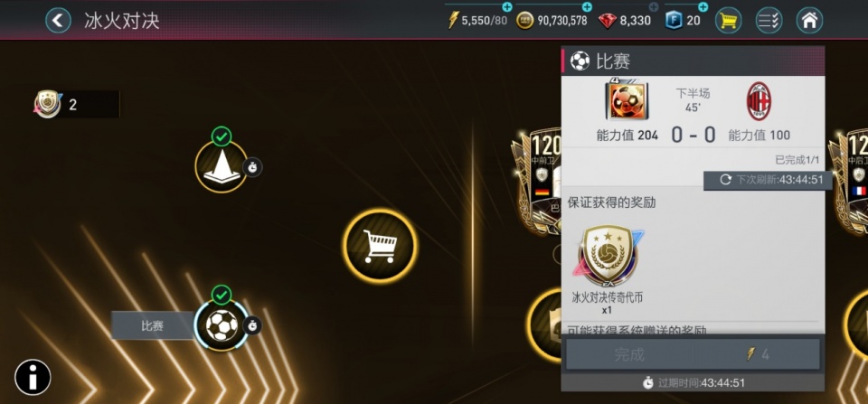Add more energy with plus button
Viewport: 868px width, 404px height.
[x=506, y=6]
